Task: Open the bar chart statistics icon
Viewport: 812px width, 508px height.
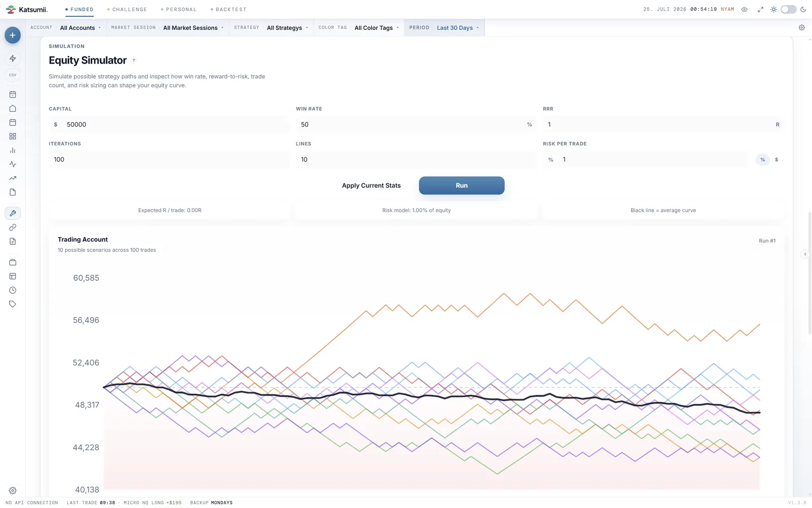Action: coord(13,150)
